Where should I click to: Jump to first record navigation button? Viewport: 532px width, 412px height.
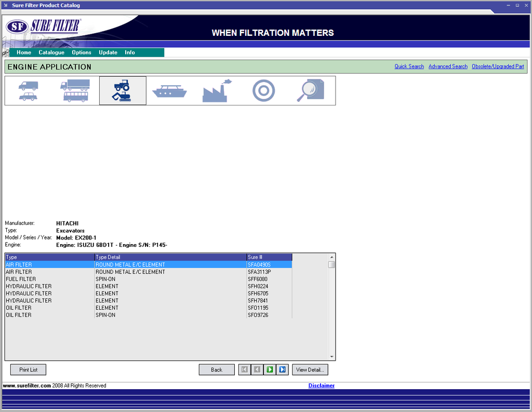(x=244, y=369)
